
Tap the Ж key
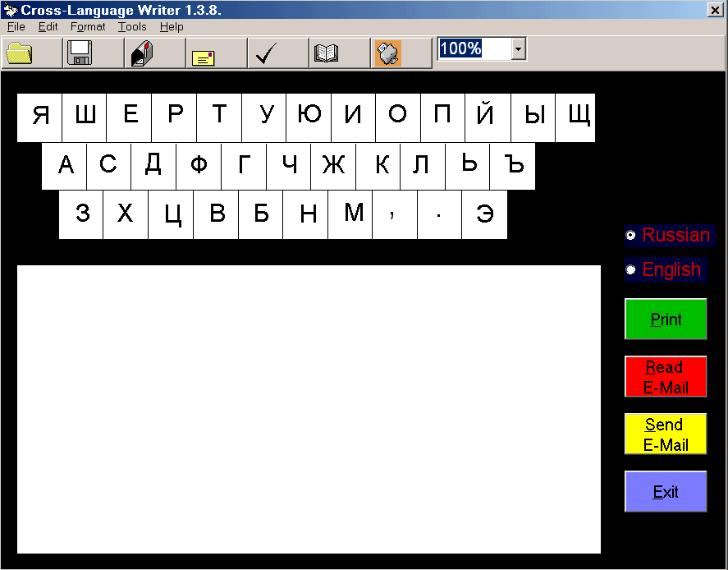coord(333,166)
